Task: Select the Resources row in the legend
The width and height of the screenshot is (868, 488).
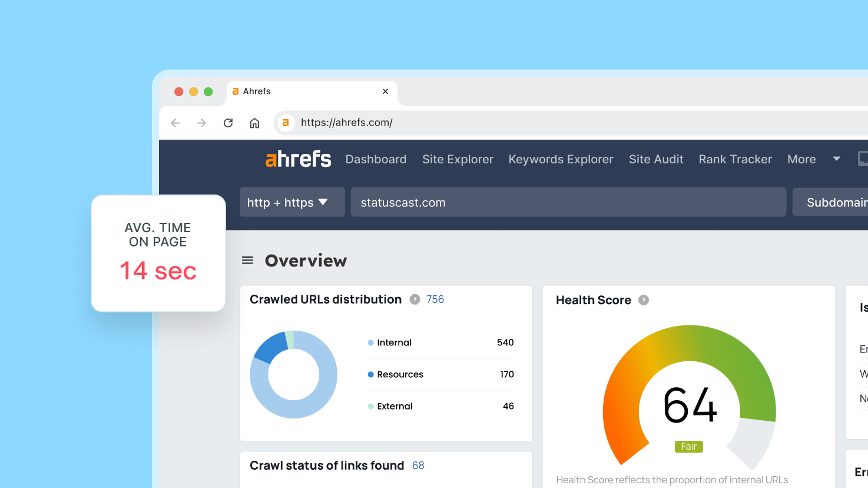Action: [440, 374]
